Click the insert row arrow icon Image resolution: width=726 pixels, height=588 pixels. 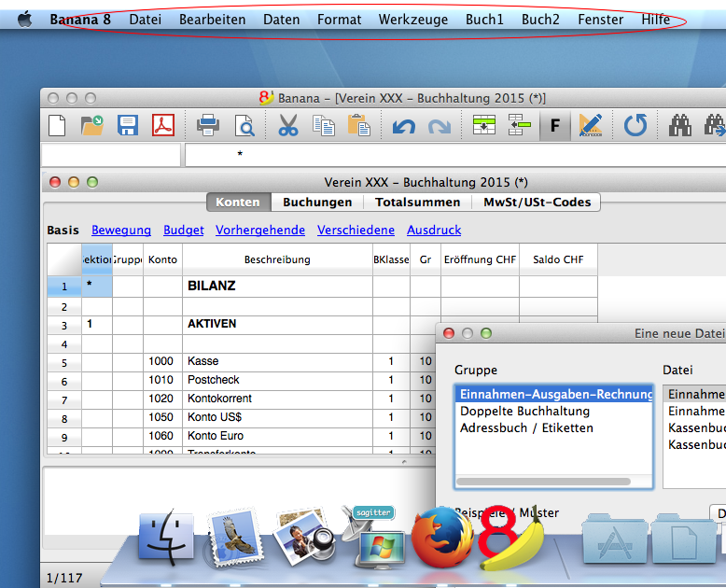(x=520, y=125)
